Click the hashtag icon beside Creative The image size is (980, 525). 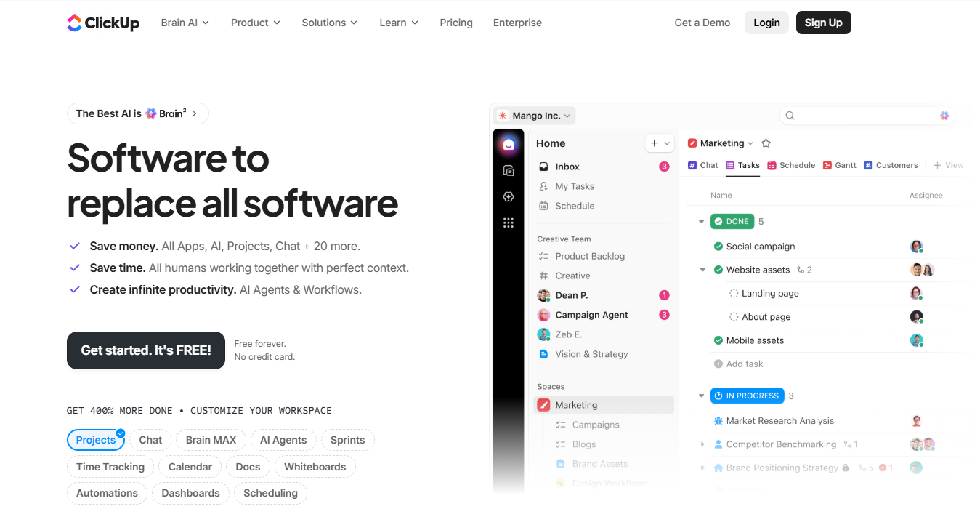click(543, 276)
